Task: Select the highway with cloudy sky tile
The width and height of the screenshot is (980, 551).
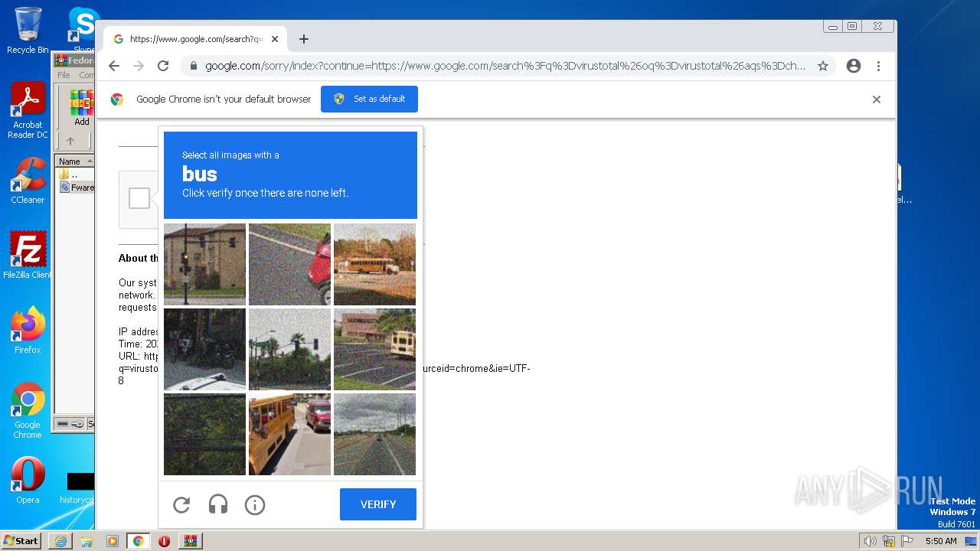Action: tap(374, 434)
